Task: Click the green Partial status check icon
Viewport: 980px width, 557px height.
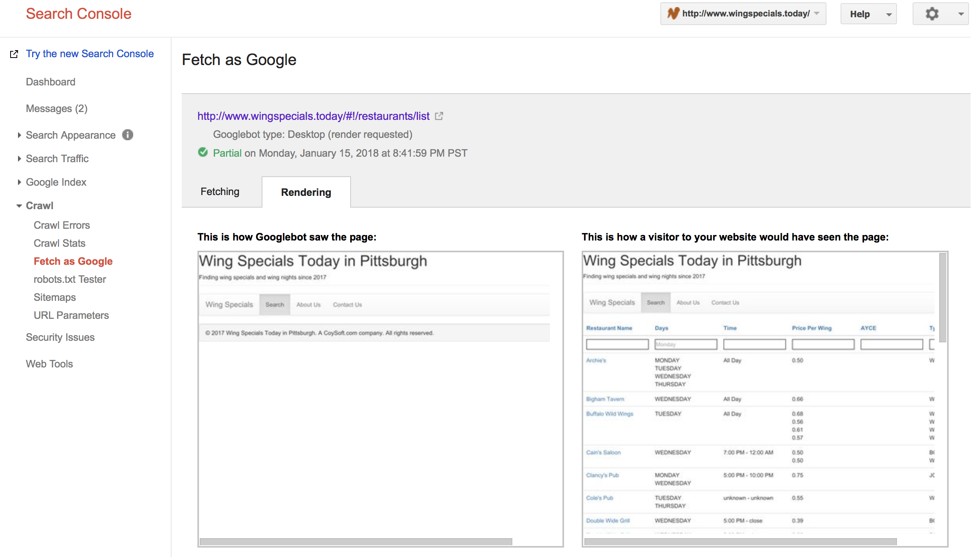Action: click(x=203, y=152)
